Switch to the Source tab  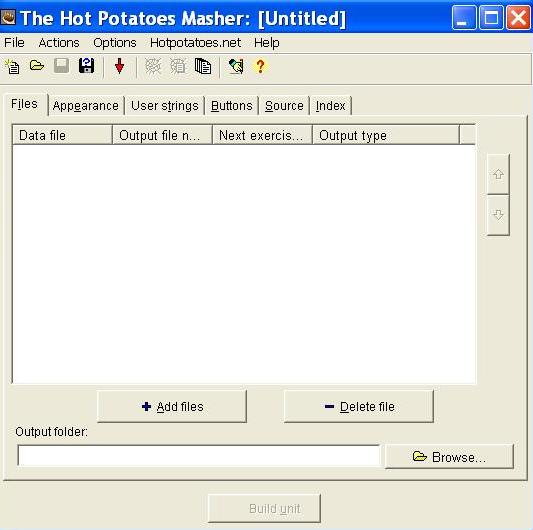tap(284, 106)
